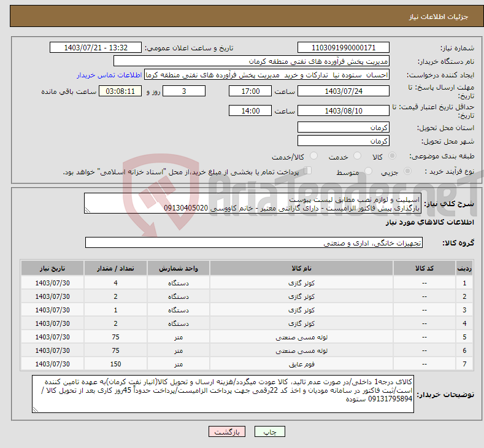Viewport: 484px width, 448px height.
Task: Open the اطلاعات تماس خریدار link
Action: point(109,75)
